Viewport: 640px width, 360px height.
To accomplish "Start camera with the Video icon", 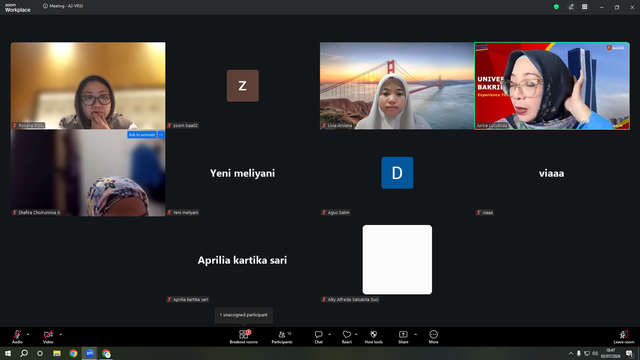I will click(x=48, y=334).
